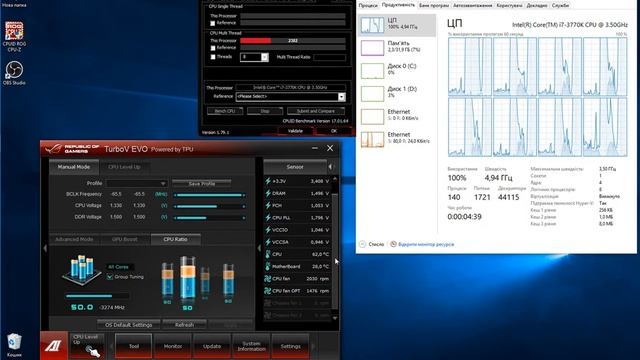The image size is (640, 360).
Task: Click Submit and Compare in CPU-Z
Action: [x=316, y=111]
